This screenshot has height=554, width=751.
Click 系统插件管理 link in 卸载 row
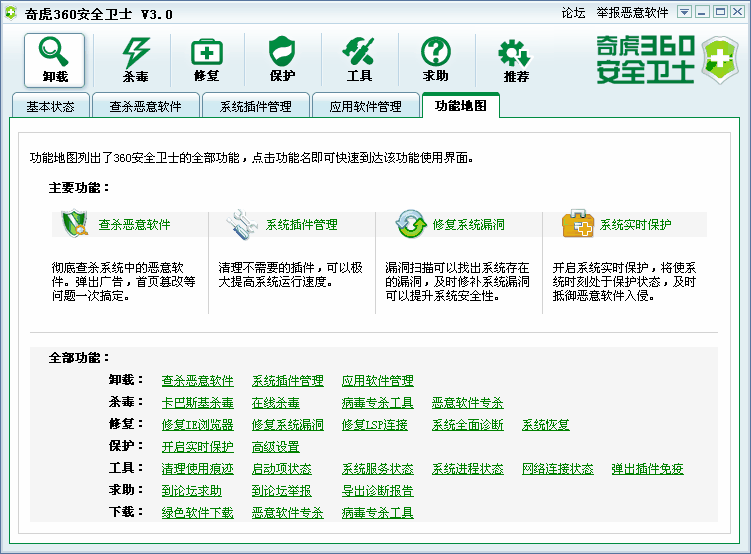tap(287, 381)
